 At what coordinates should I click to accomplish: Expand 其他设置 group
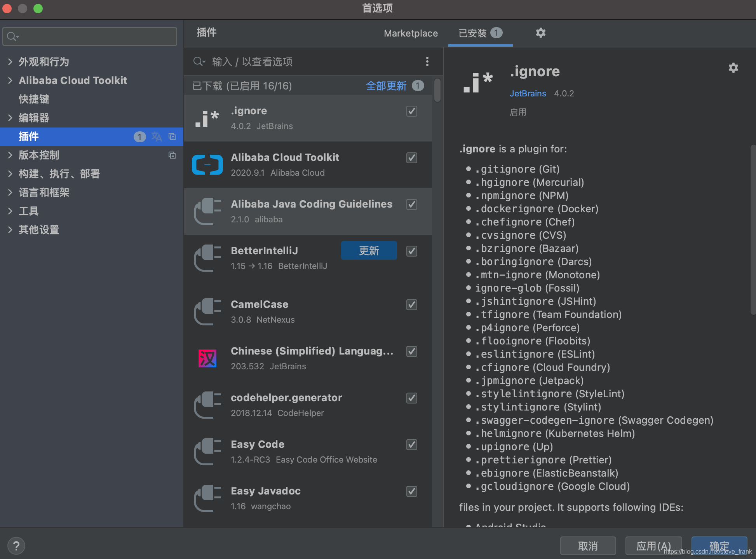(10, 229)
